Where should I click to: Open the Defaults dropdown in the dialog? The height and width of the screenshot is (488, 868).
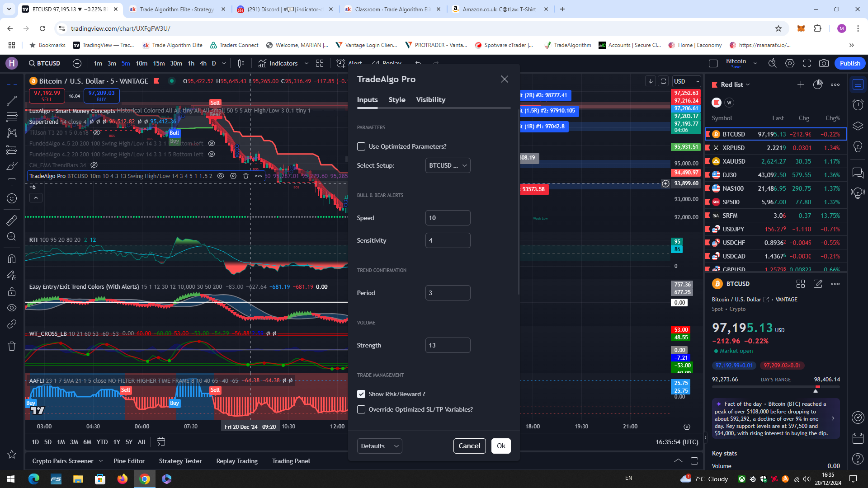(379, 446)
